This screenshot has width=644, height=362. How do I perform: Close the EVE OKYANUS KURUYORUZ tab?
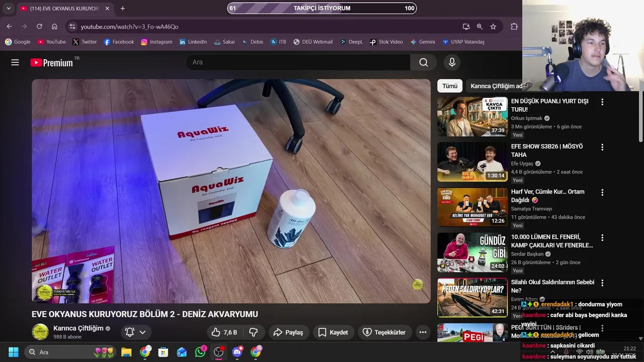click(x=107, y=9)
